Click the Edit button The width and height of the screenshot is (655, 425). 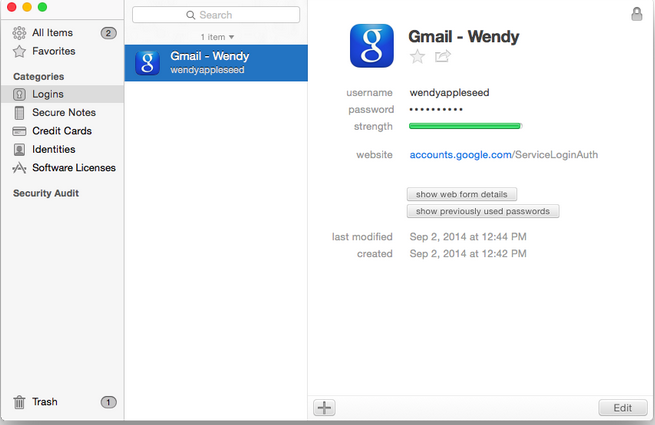point(622,408)
